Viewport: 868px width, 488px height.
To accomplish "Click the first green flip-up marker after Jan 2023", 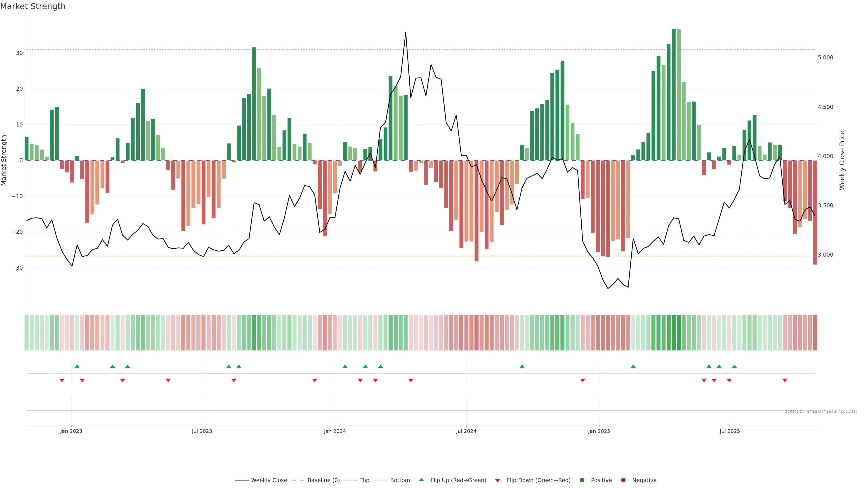I will (x=77, y=366).
